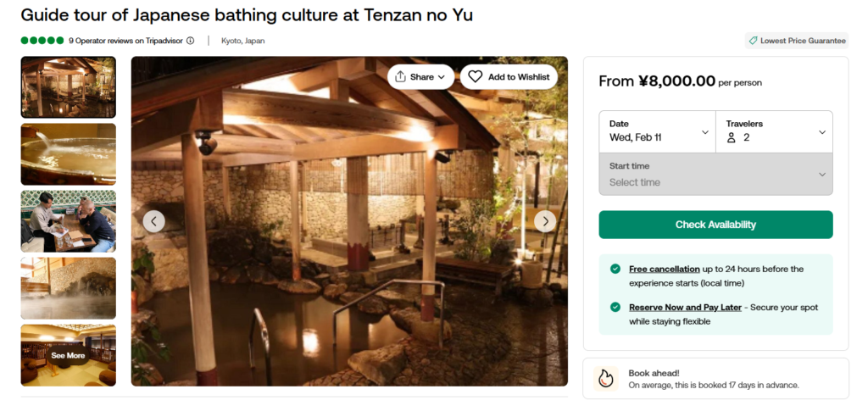The image size is (868, 406).
Task: Click the heart Add to Wishlist icon
Action: 476,76
